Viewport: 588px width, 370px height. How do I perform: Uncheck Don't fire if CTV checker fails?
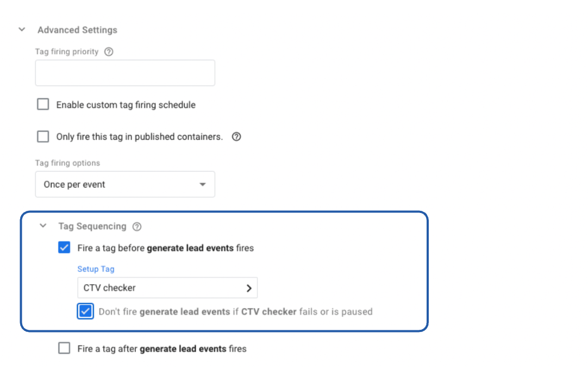85,311
